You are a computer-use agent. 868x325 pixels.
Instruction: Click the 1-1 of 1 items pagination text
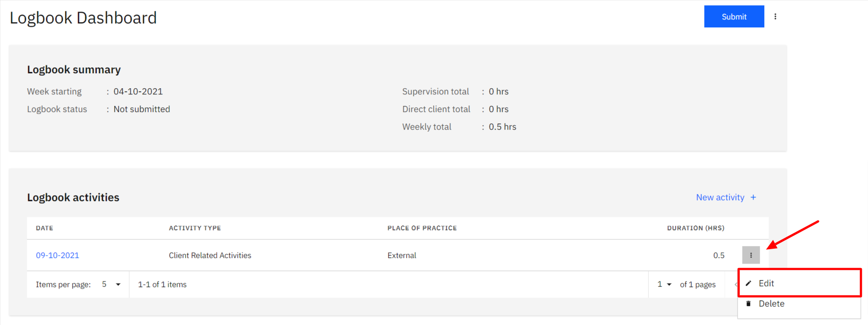pyautogui.click(x=162, y=284)
